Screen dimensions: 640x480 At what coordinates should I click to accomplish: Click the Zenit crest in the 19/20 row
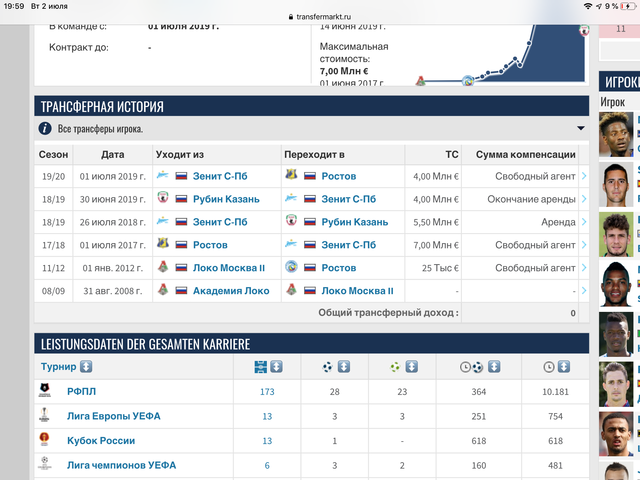(162, 175)
